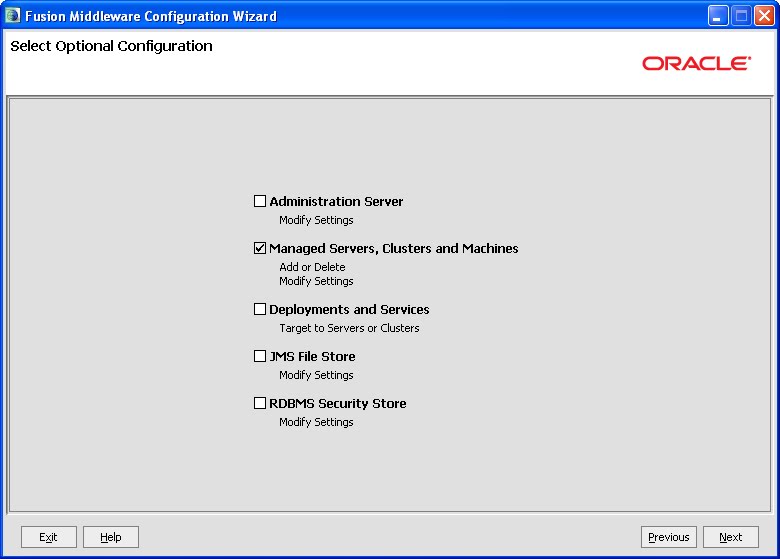Select the RDBMS Security Store checkbox
780x559 pixels.
[260, 403]
